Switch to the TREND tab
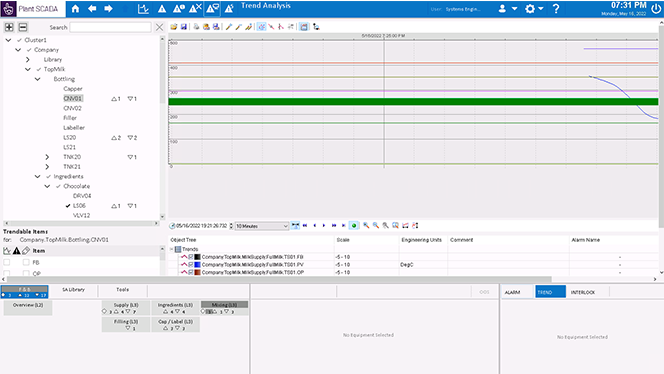This screenshot has height=374, width=664. [x=550, y=292]
